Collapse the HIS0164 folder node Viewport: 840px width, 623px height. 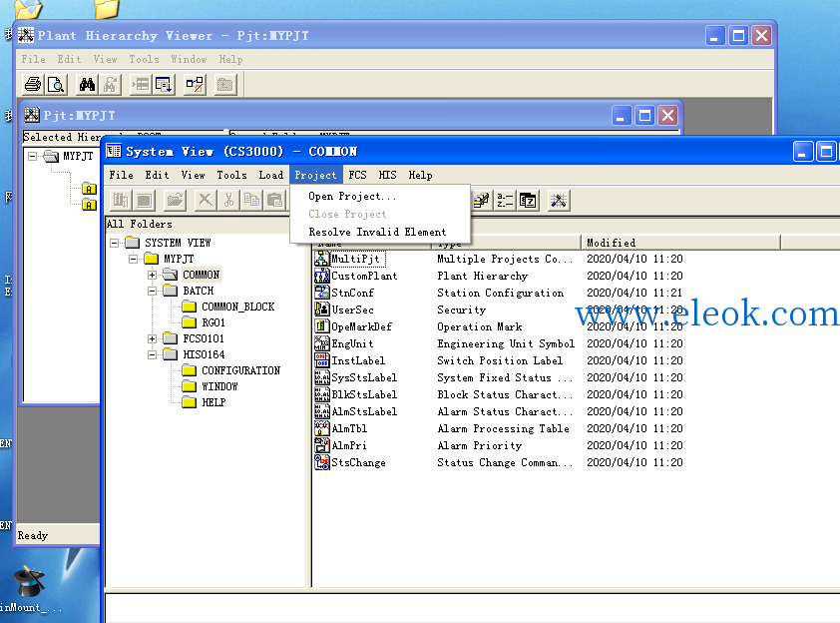(x=153, y=354)
